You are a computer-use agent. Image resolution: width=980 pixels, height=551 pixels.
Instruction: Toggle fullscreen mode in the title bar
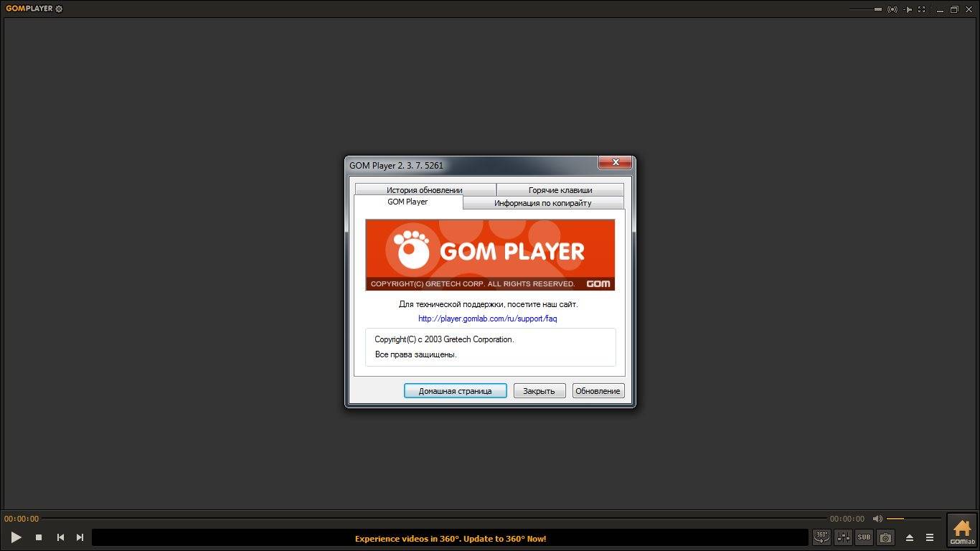pyautogui.click(x=921, y=9)
